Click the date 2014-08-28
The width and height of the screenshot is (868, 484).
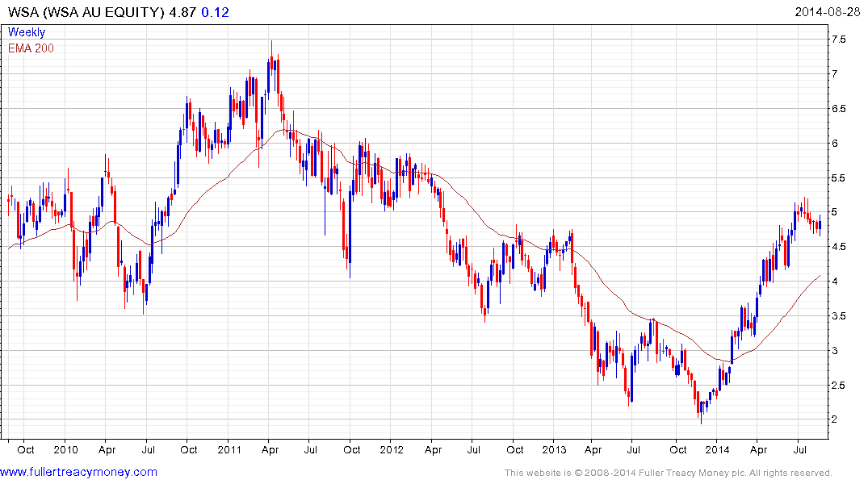pyautogui.click(x=827, y=11)
